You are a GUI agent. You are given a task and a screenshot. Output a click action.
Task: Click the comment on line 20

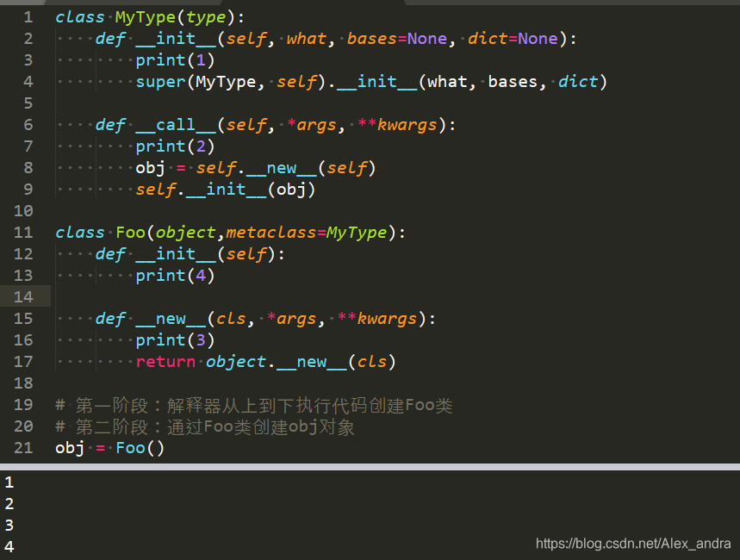coord(205,426)
